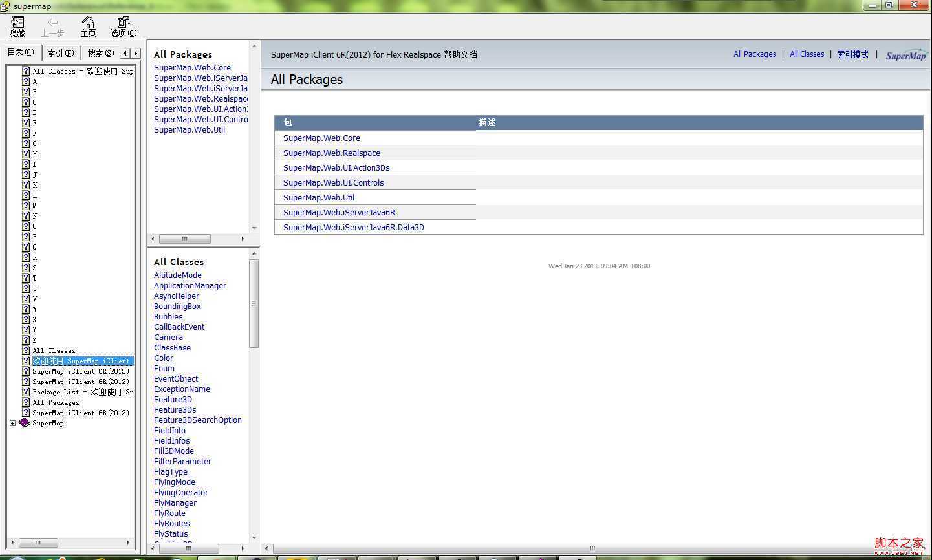Open the ExceptionName class
Image resolution: width=932 pixels, height=560 pixels.
pyautogui.click(x=182, y=389)
